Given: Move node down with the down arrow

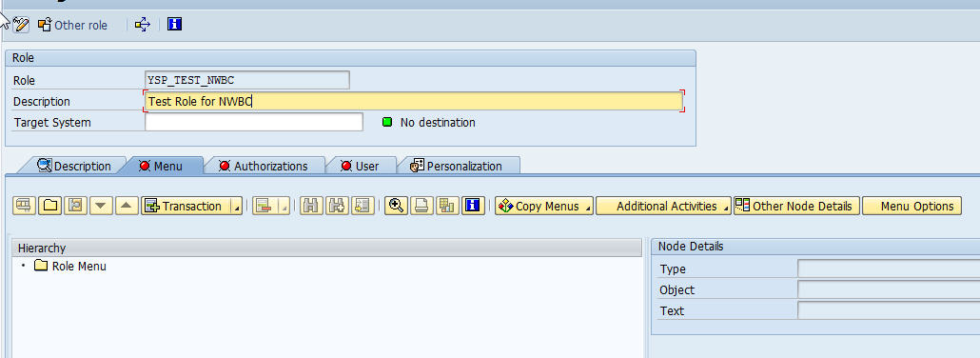Looking at the screenshot, I should (x=101, y=206).
